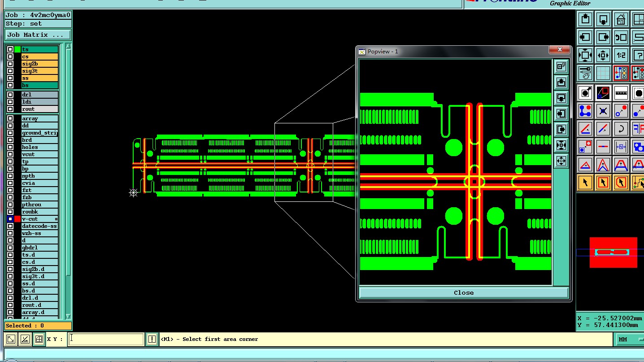Select the polygon area select tool

(x=621, y=183)
